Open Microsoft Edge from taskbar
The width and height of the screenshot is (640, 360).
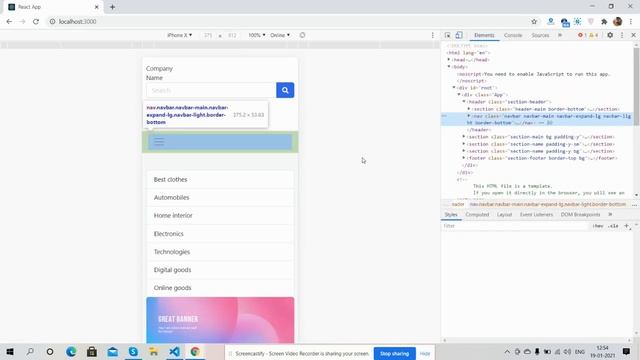coord(71,351)
